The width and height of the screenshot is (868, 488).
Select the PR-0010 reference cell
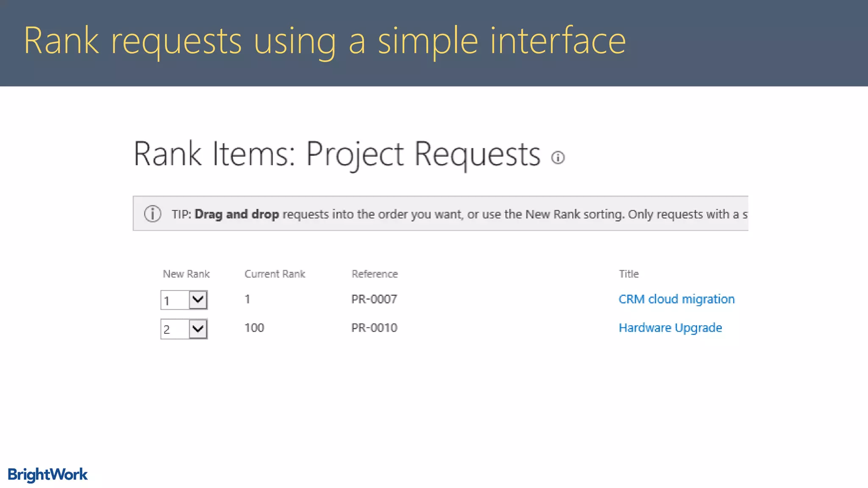(x=374, y=328)
